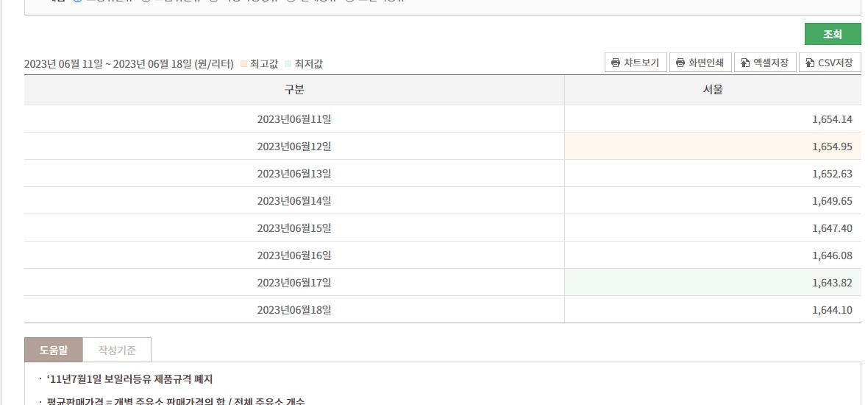Click the highlighted minimum value 1,643.82

(832, 282)
